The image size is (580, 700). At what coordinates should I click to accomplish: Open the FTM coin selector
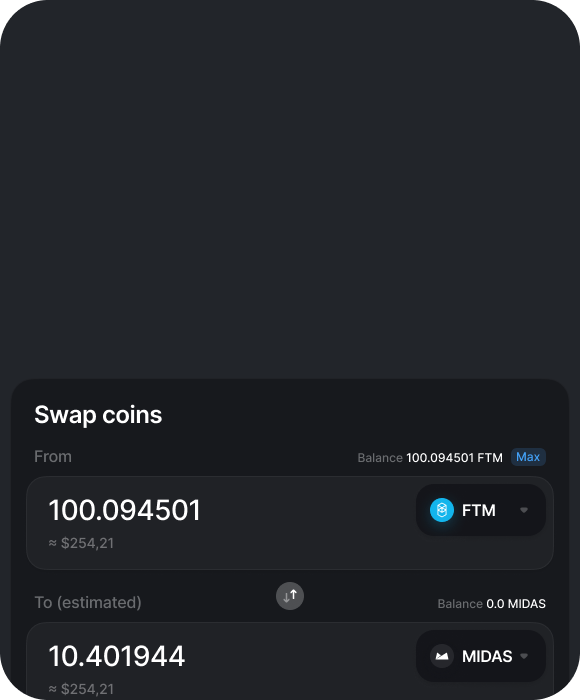tap(481, 510)
